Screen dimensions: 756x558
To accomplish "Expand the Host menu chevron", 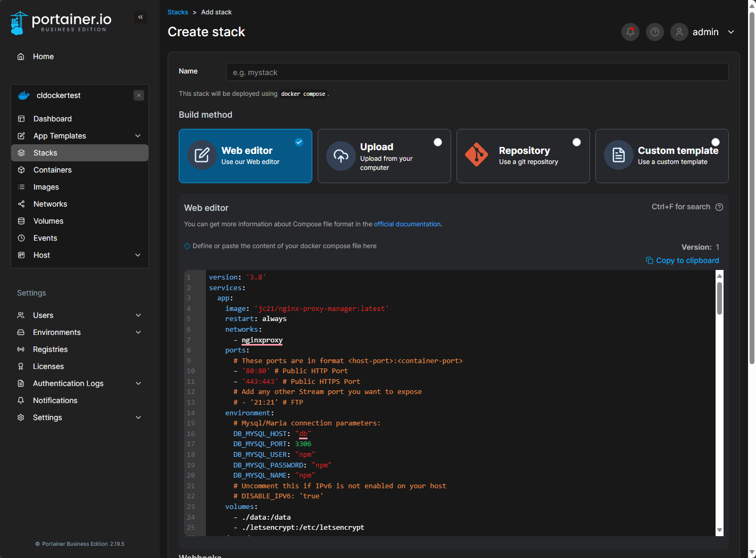I will (138, 255).
